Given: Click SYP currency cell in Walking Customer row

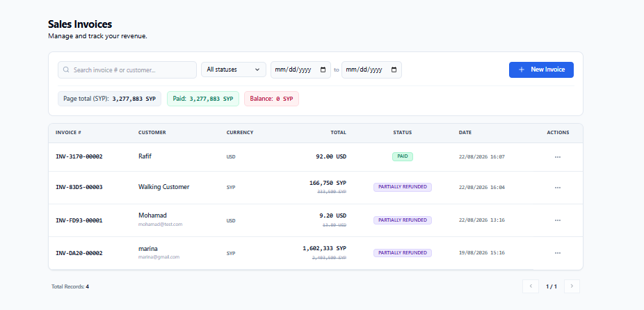Looking at the screenshot, I should [231, 187].
